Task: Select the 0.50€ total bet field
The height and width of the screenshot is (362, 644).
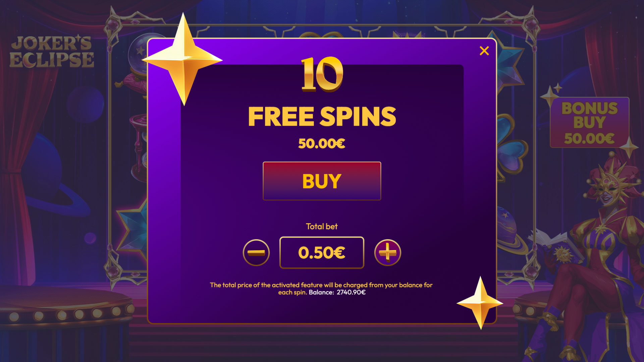Action: [322, 252]
